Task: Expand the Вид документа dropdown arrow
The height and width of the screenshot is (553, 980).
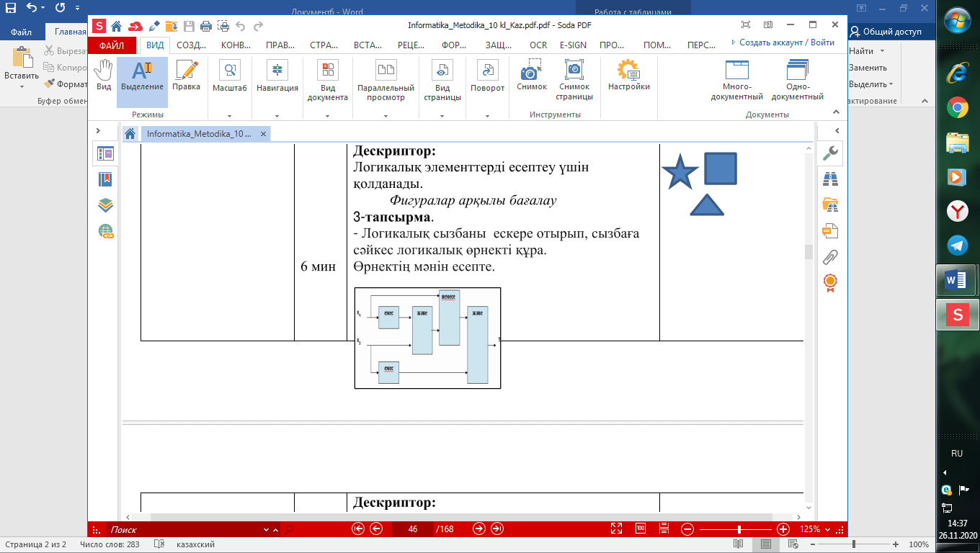Action: point(328,115)
